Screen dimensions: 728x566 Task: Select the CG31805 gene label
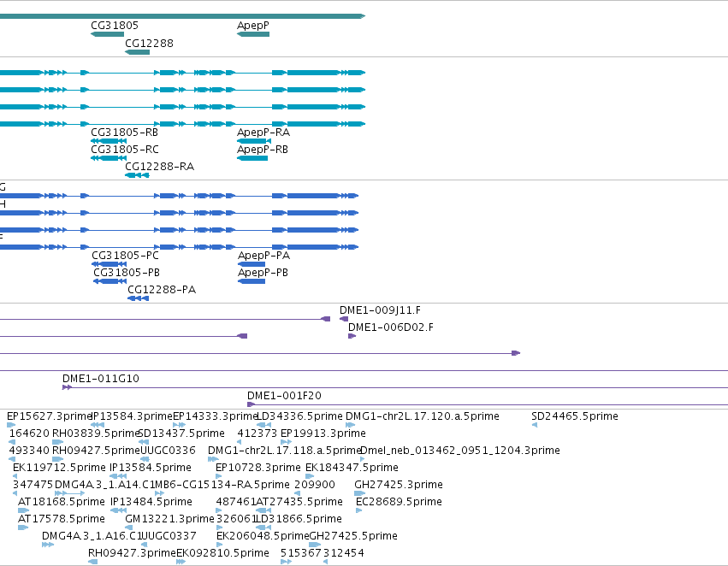pyautogui.click(x=115, y=26)
